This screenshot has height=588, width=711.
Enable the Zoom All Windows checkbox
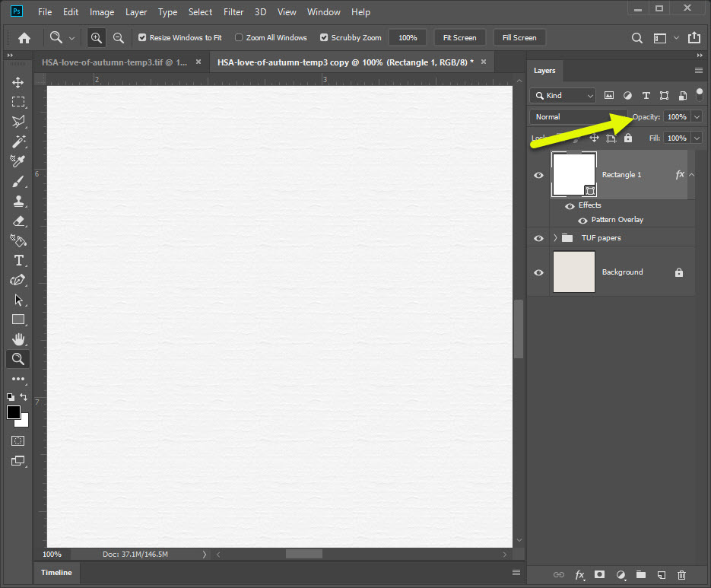tap(239, 38)
